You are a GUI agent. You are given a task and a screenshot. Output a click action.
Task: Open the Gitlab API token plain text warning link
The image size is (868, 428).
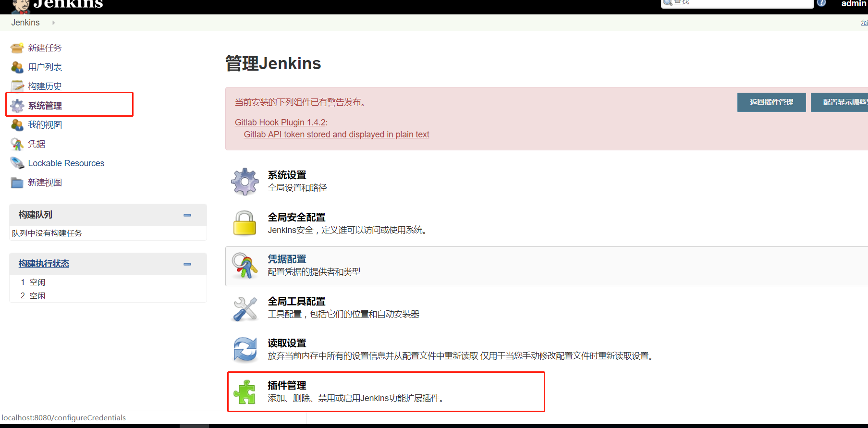point(336,135)
